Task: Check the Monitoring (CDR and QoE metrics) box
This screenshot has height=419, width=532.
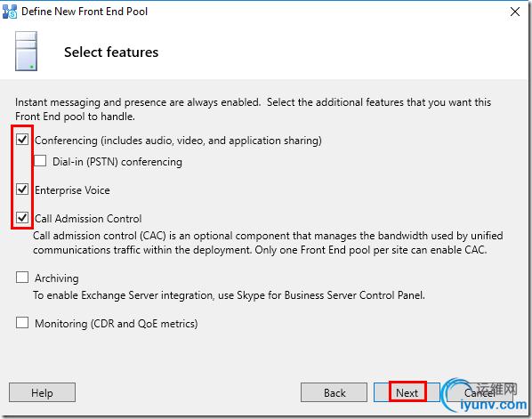Action: [x=22, y=323]
